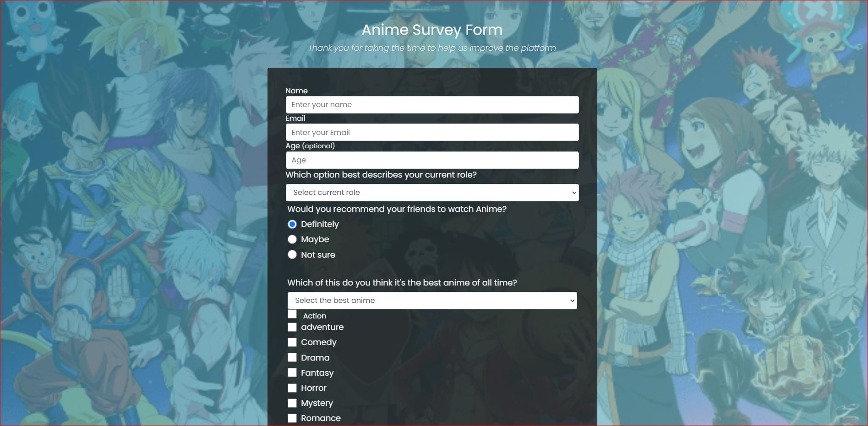The height and width of the screenshot is (426, 868).
Task: Tick the adventure checkbox
Action: point(292,327)
